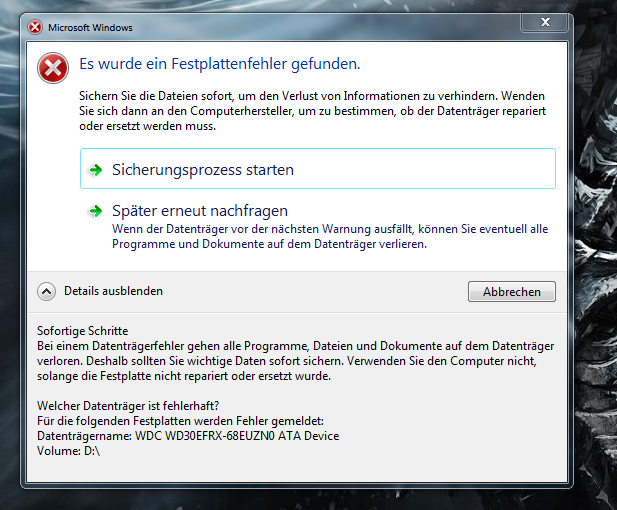This screenshot has width=617, height=510.
Task: Start the backup via 'Sicherungsprozess starten'
Action: 318,169
